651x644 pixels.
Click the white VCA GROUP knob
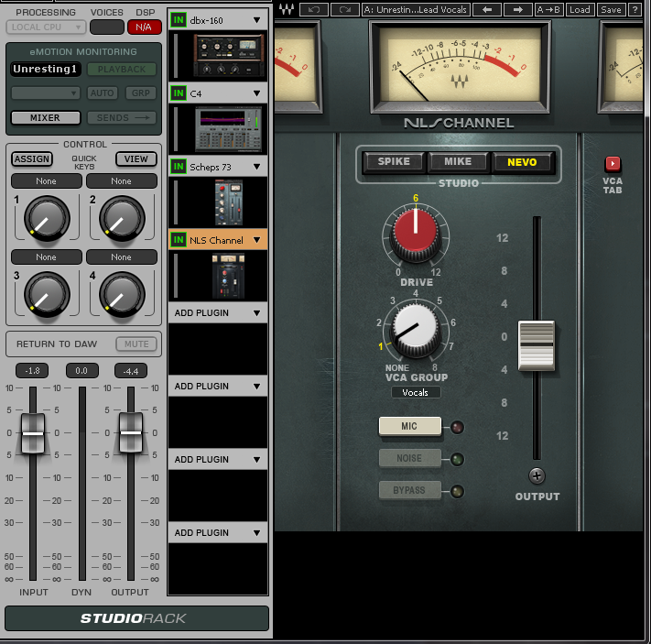click(415, 330)
